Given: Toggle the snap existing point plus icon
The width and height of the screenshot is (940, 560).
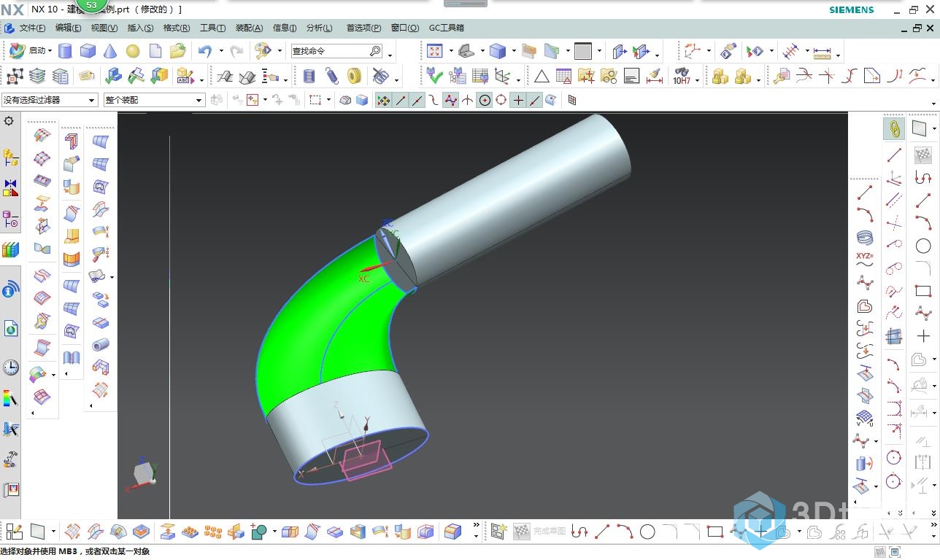Looking at the screenshot, I should (518, 100).
